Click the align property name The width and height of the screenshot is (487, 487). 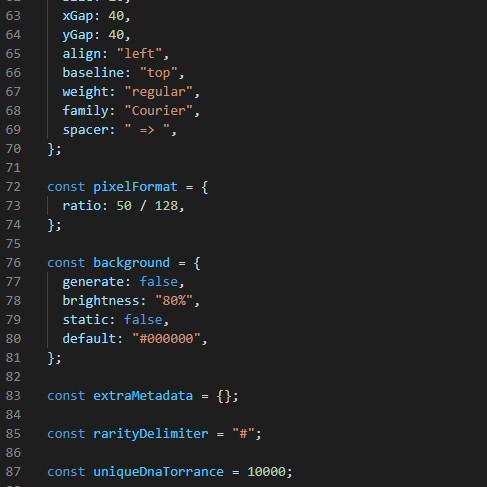tap(82, 54)
